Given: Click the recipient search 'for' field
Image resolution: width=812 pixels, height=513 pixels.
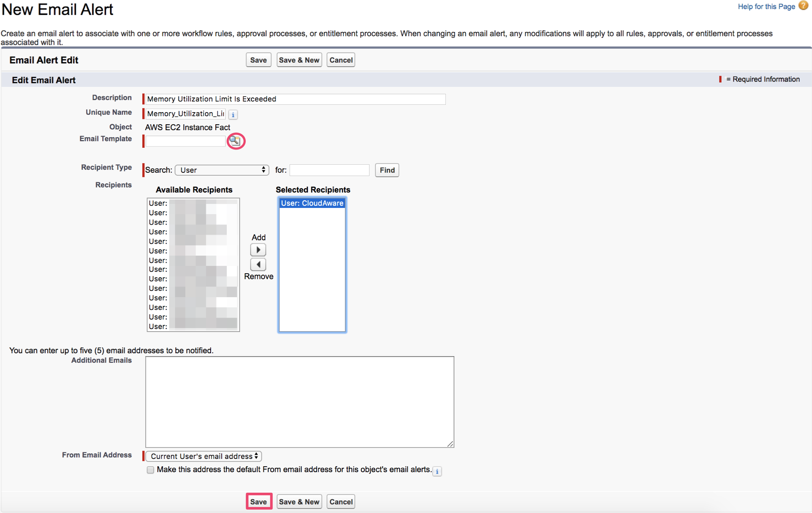Looking at the screenshot, I should pos(329,170).
